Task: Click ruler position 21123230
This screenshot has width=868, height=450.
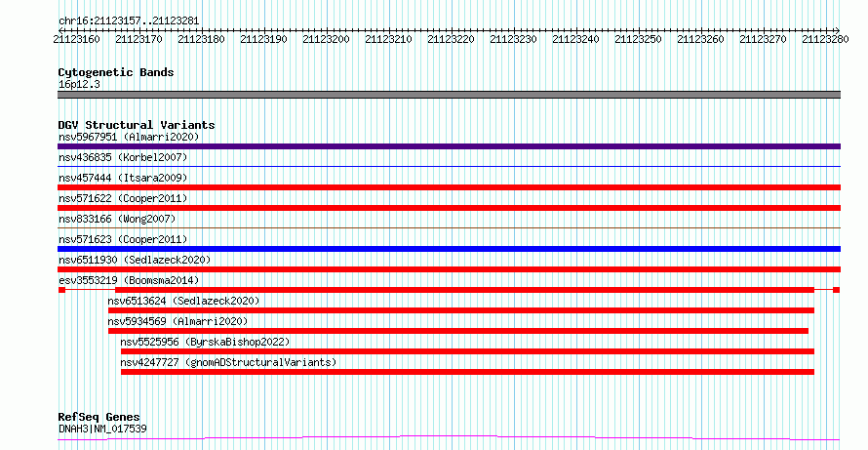Action: point(513,39)
